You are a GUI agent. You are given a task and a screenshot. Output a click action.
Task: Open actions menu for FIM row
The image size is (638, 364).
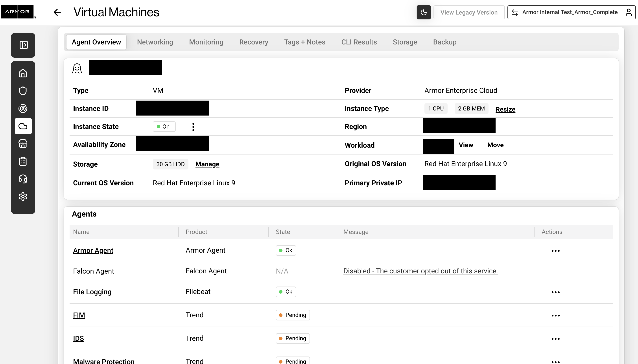pos(555,316)
